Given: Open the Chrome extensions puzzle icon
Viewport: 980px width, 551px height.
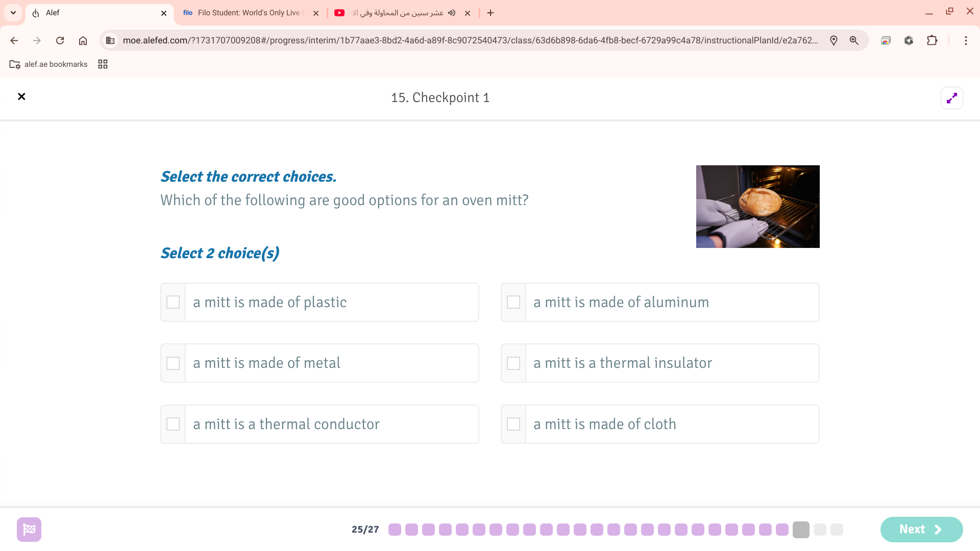Looking at the screenshot, I should tap(932, 40).
